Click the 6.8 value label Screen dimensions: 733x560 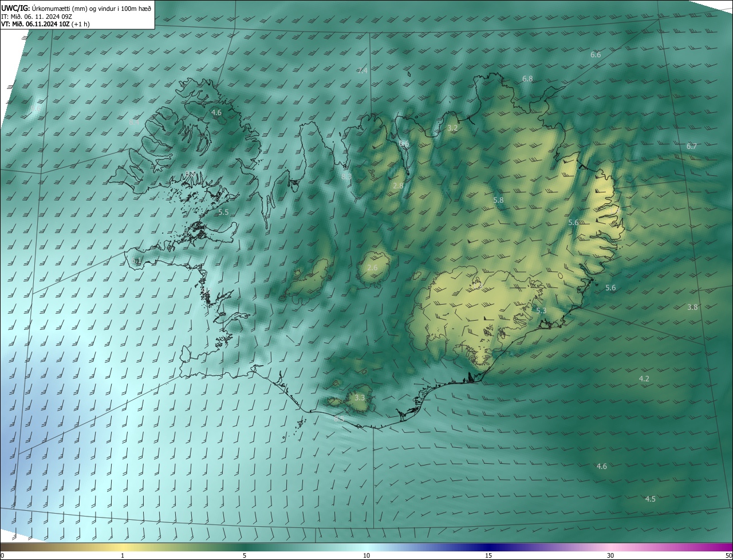tap(527, 79)
